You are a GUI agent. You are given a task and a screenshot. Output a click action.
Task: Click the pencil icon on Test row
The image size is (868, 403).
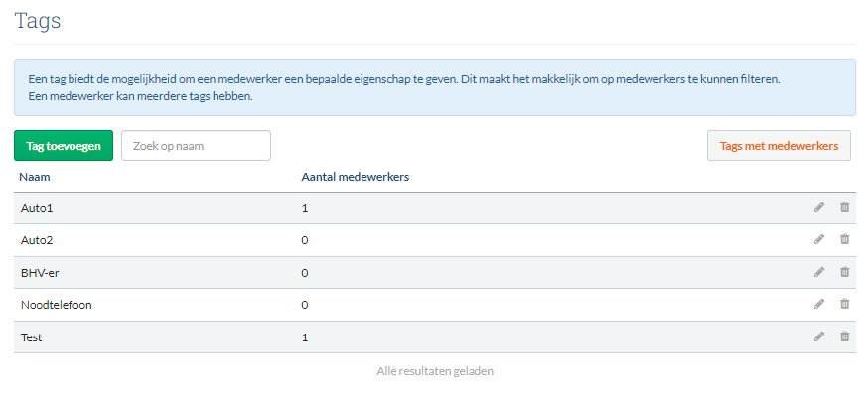[x=819, y=336]
